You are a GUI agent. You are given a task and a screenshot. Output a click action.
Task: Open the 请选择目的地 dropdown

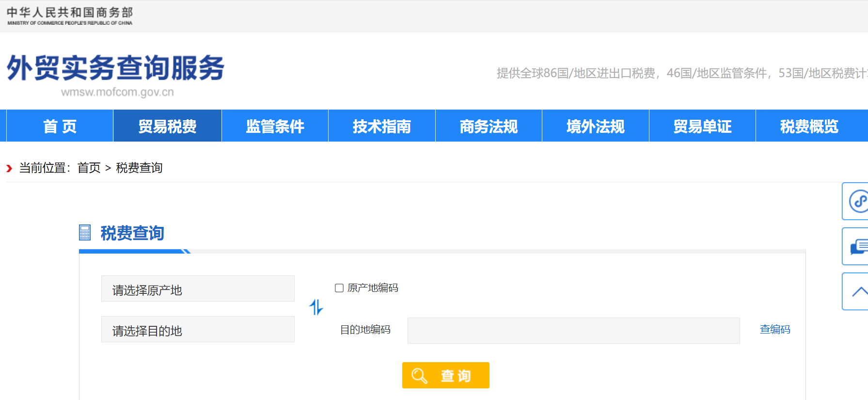[x=198, y=330]
